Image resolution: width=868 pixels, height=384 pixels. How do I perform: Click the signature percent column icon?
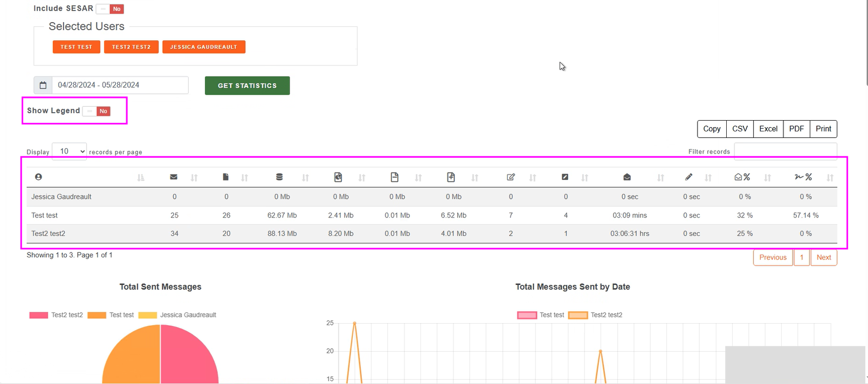pos(803,177)
